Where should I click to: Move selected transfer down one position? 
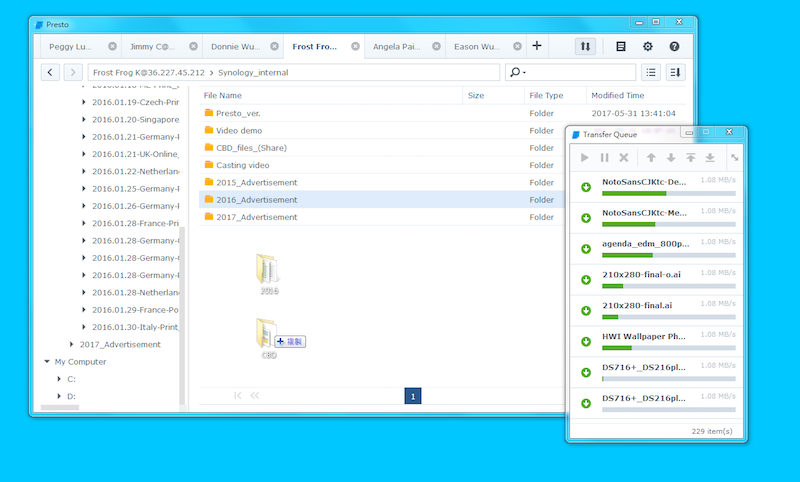(670, 158)
